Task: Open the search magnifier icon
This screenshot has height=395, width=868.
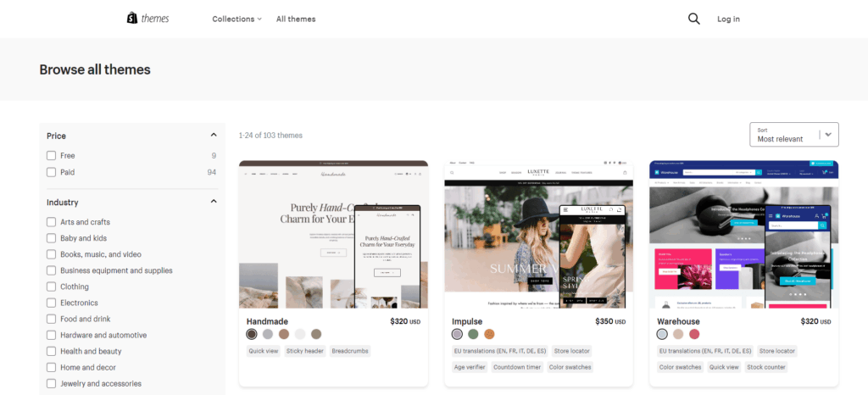Action: click(693, 19)
